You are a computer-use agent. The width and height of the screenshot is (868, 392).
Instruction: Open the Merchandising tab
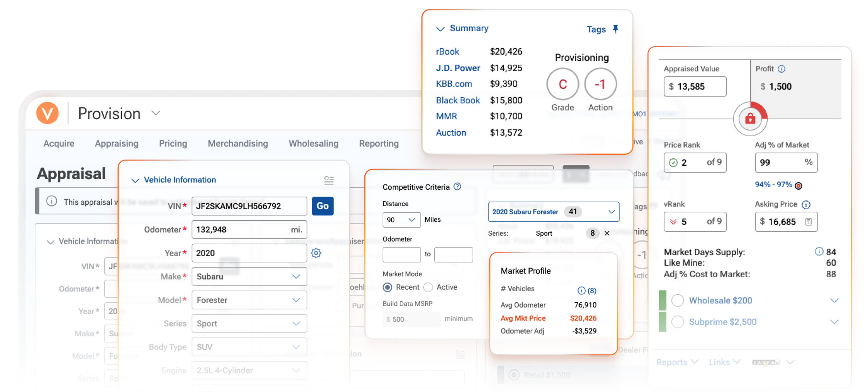238,144
